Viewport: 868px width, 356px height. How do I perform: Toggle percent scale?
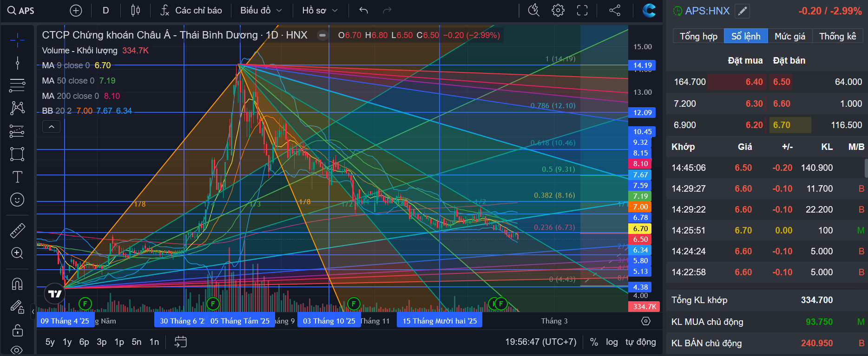point(594,342)
